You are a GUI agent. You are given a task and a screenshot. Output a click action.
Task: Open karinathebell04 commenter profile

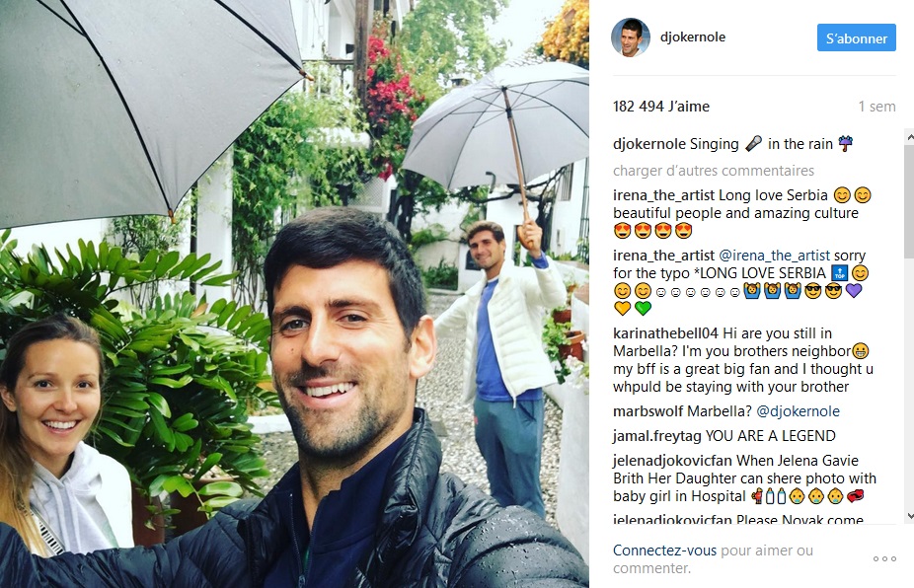665,333
